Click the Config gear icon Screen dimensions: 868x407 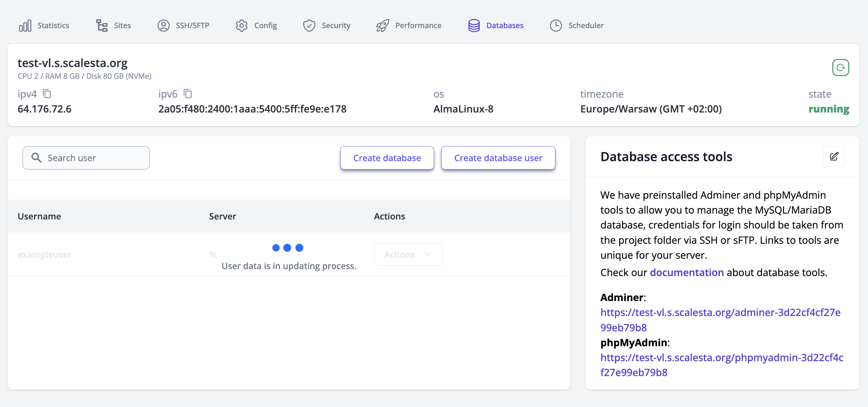pyautogui.click(x=241, y=25)
